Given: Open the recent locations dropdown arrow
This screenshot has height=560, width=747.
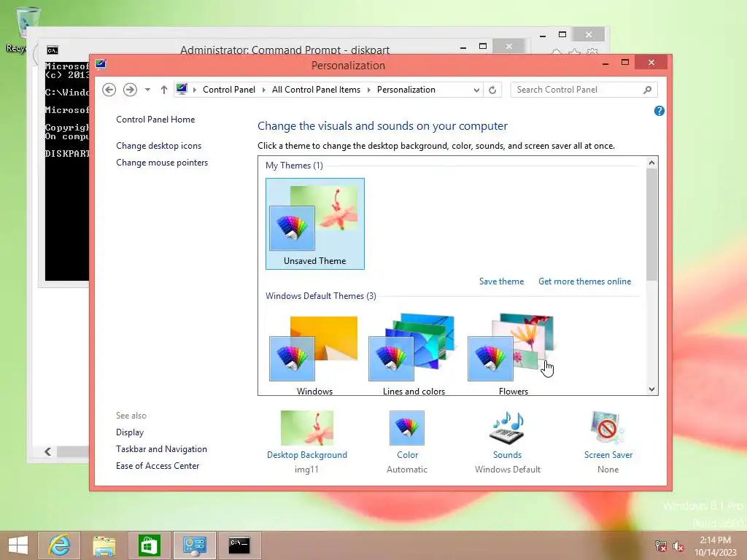Looking at the screenshot, I should tap(147, 90).
